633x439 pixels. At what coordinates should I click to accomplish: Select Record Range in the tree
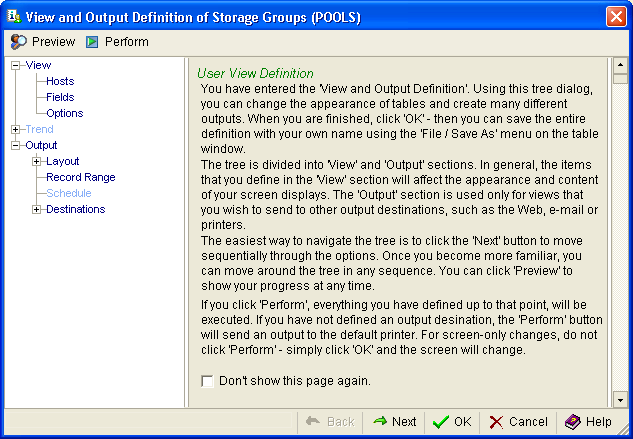(81, 177)
